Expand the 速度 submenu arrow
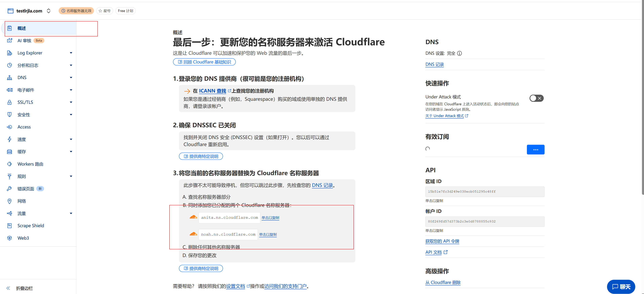Screen dimensions: 644x294 click(71, 139)
